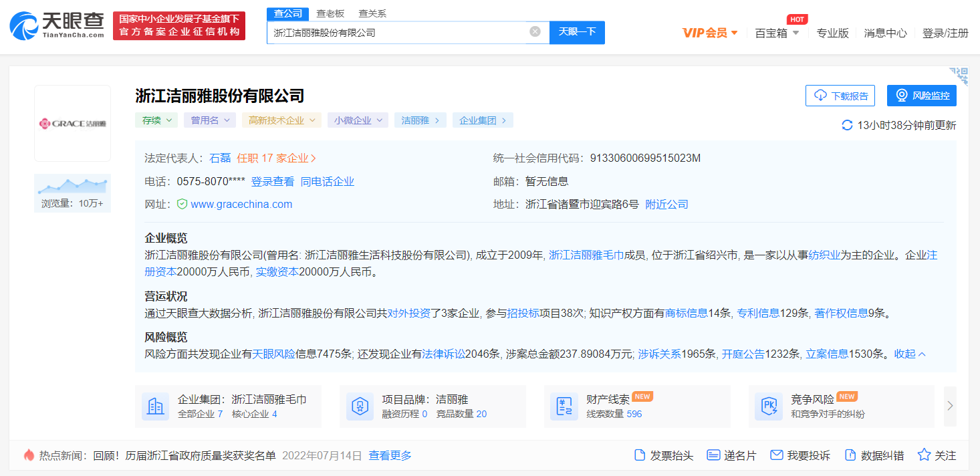This screenshot has width=980, height=476.
Task: Open the 项目品牌 badge icon
Action: pyautogui.click(x=360, y=406)
